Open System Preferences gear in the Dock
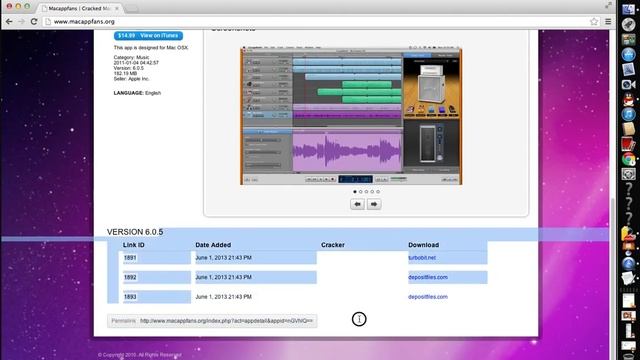640x360 pixels. coord(629,174)
